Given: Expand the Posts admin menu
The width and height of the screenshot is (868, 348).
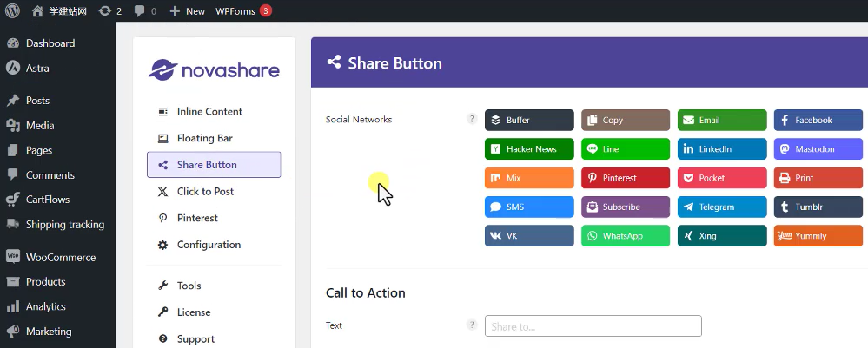Looking at the screenshot, I should (37, 101).
